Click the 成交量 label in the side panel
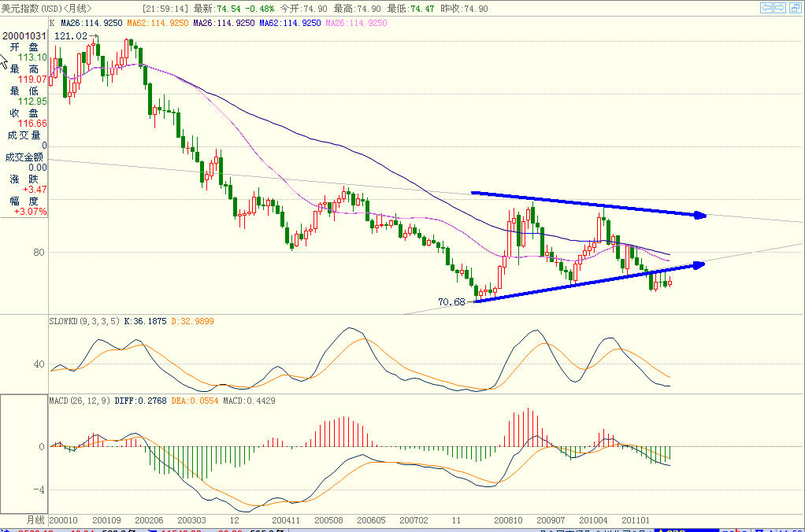The image size is (805, 532). click(x=24, y=135)
